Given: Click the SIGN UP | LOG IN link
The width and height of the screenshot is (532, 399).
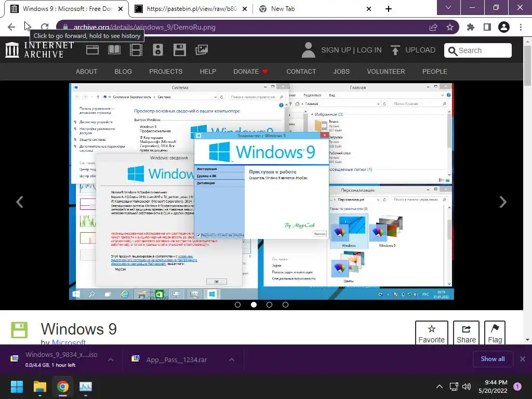Looking at the screenshot, I should pos(351,50).
